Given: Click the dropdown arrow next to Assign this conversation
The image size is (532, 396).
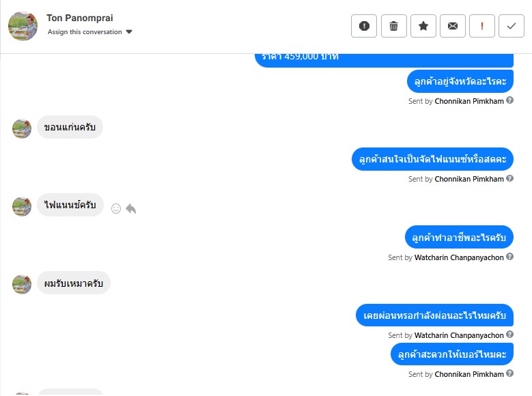Looking at the screenshot, I should coord(129,32).
